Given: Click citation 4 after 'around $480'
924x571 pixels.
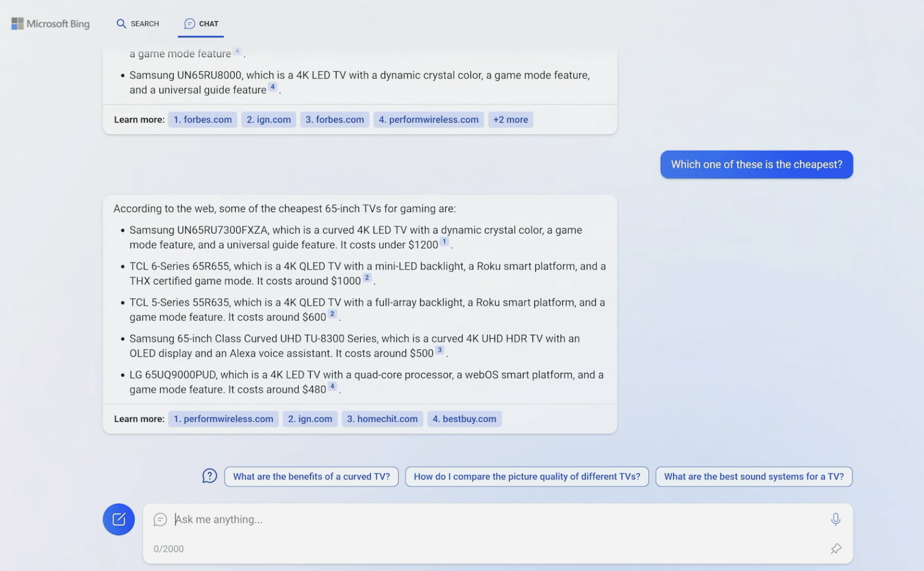Looking at the screenshot, I should click(x=332, y=386).
